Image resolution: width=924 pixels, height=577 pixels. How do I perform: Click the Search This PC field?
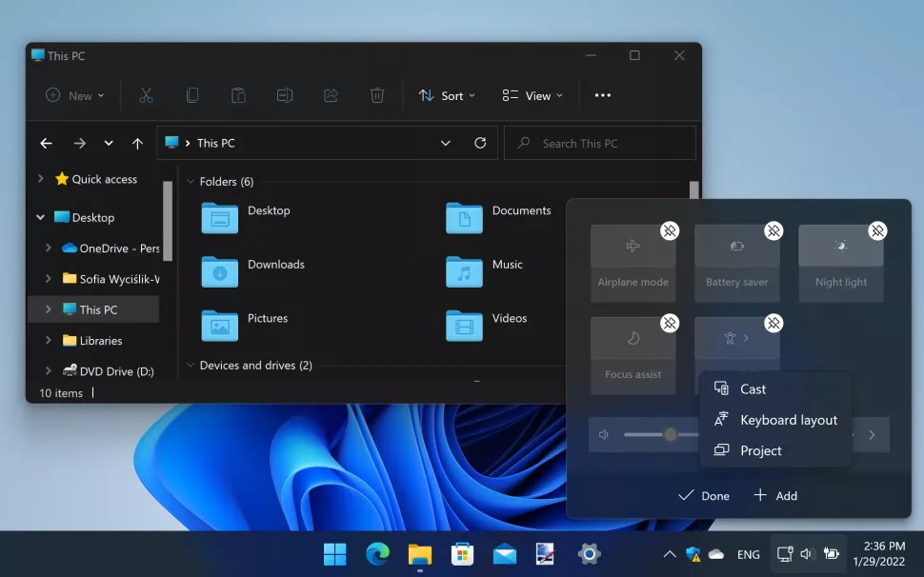[600, 143]
